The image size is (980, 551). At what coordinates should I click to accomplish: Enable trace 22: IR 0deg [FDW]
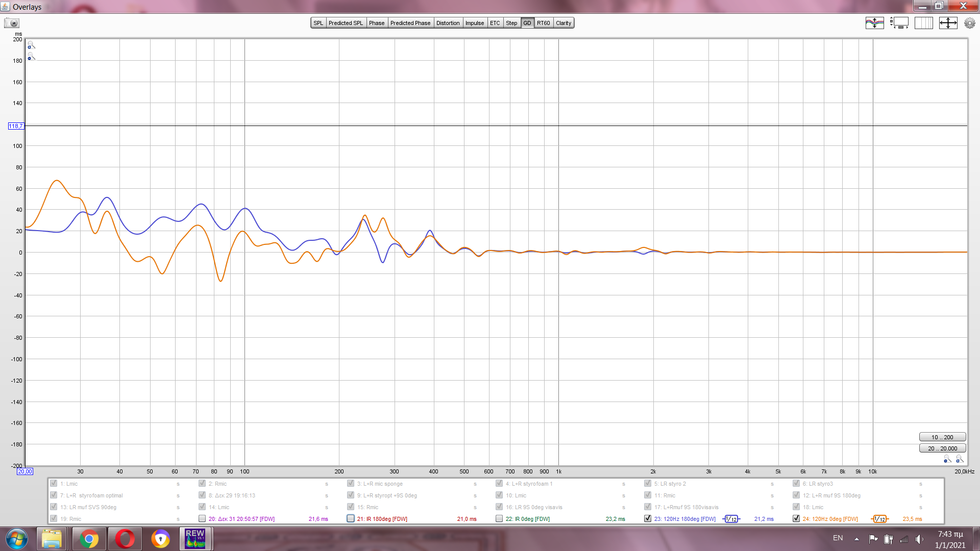499,518
